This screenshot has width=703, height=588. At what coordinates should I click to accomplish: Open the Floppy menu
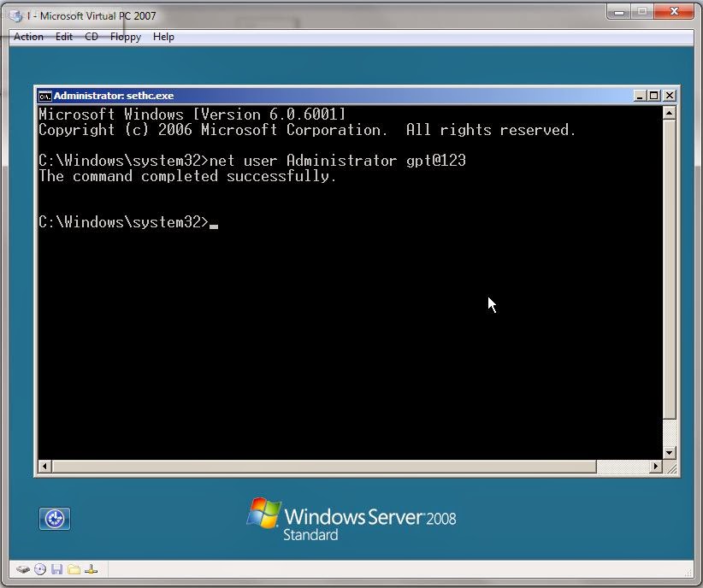(125, 37)
